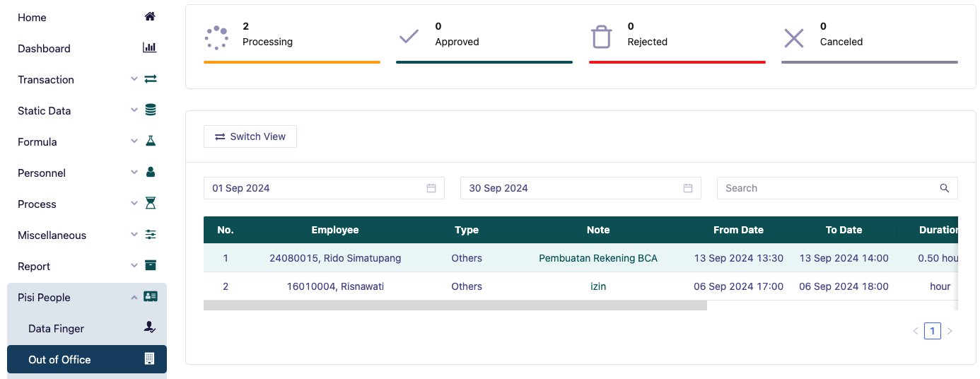Screen dimensions: 980x379
Task: Click the Data Finger user-check icon
Action: [x=149, y=327]
